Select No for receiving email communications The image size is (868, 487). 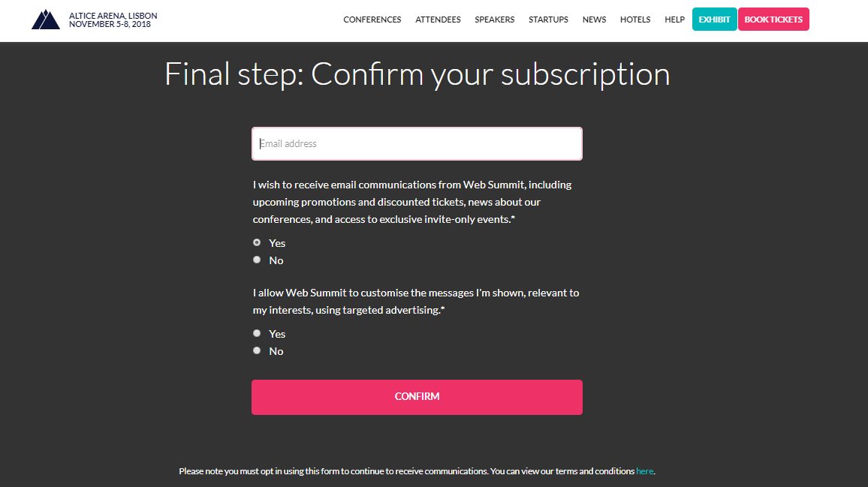257,260
